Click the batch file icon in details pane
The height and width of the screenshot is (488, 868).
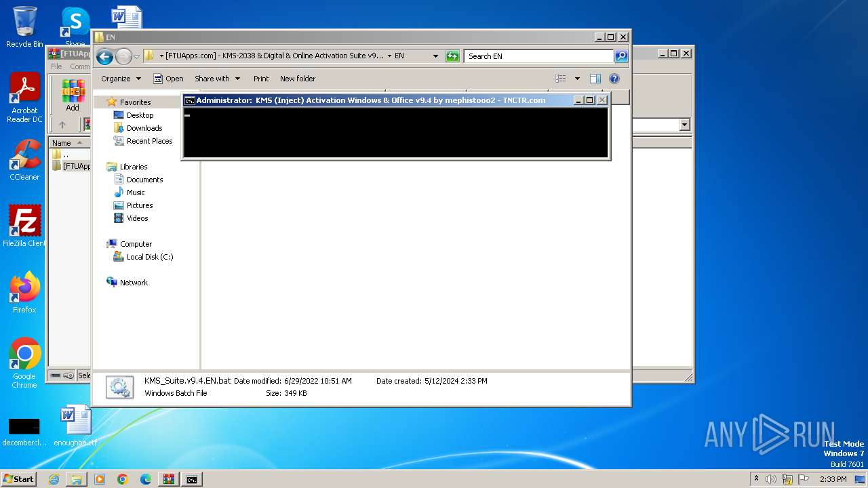[120, 387]
